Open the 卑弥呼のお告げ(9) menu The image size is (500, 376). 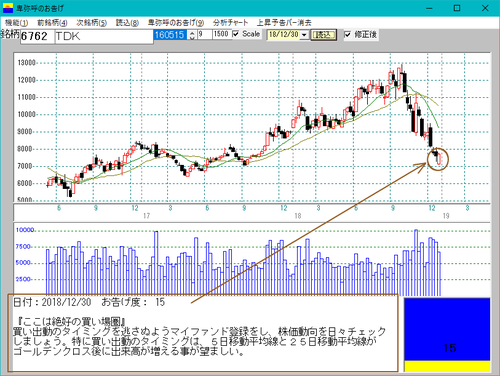(176, 23)
